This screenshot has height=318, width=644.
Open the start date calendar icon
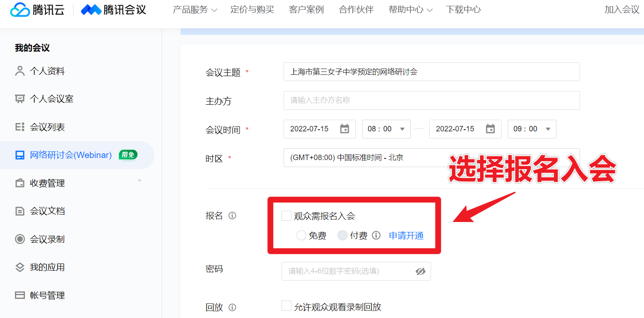345,129
